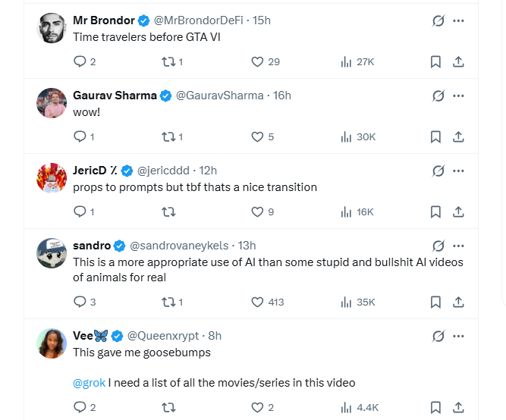Image resolution: width=506 pixels, height=420 pixels.
Task: Bookmark Vee's tweet
Action: [435, 408]
